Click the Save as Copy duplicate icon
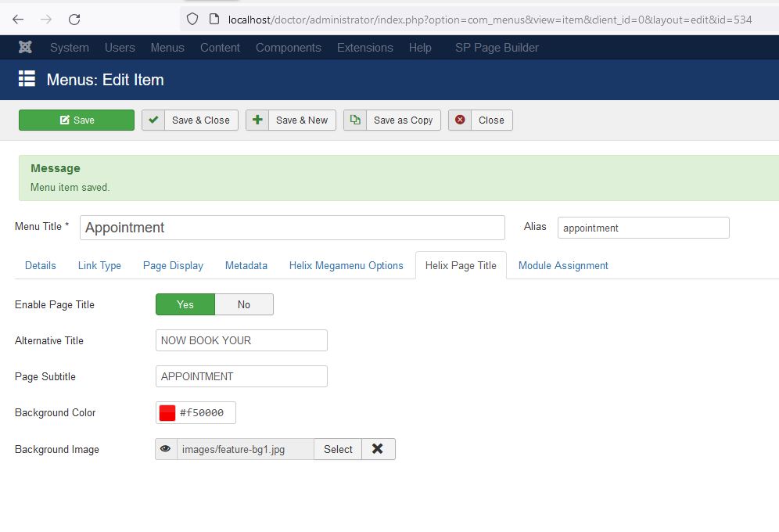Viewport: 779px width, 532px height. tap(355, 120)
